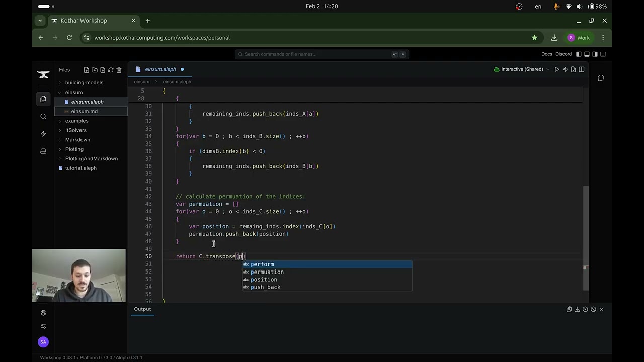Screen dimensions: 644x362
Task: Go back with the browser back arrow
Action: point(41,38)
